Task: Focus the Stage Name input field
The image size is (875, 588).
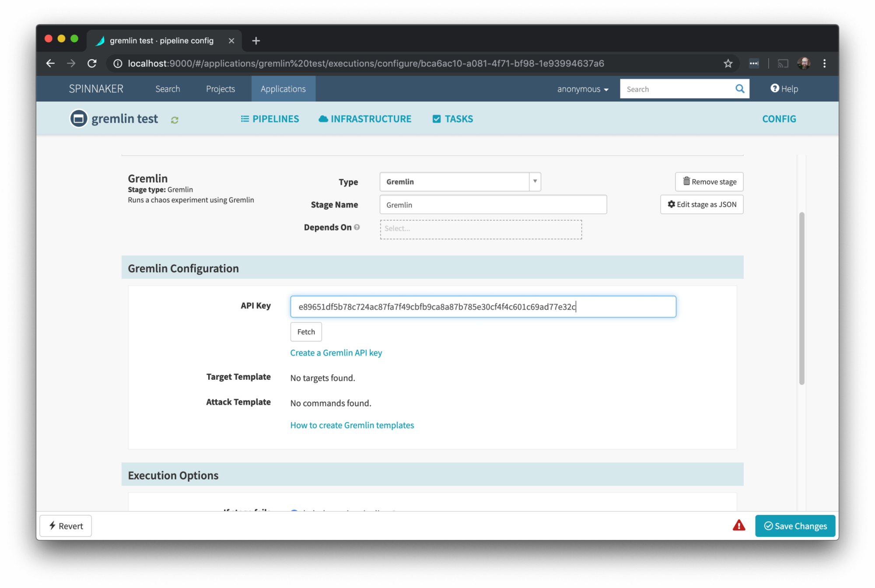Action: 493,204
